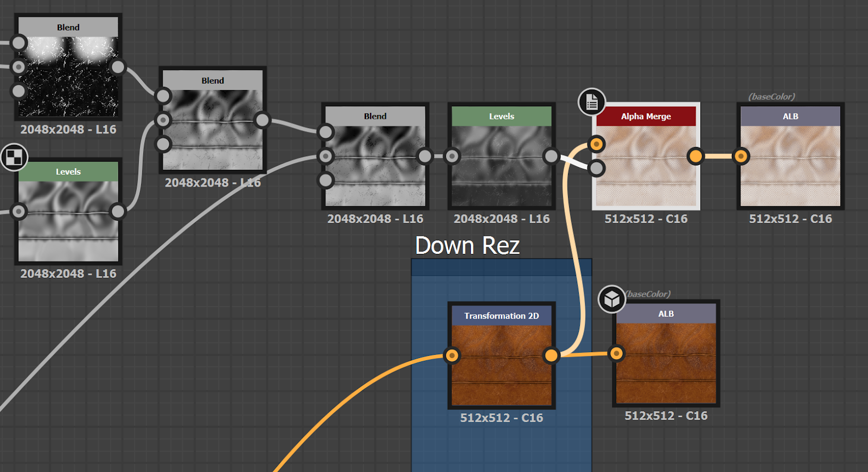Image resolution: width=868 pixels, height=472 pixels.
Task: Click Alpha Merge's lower gray input port
Action: [x=597, y=168]
